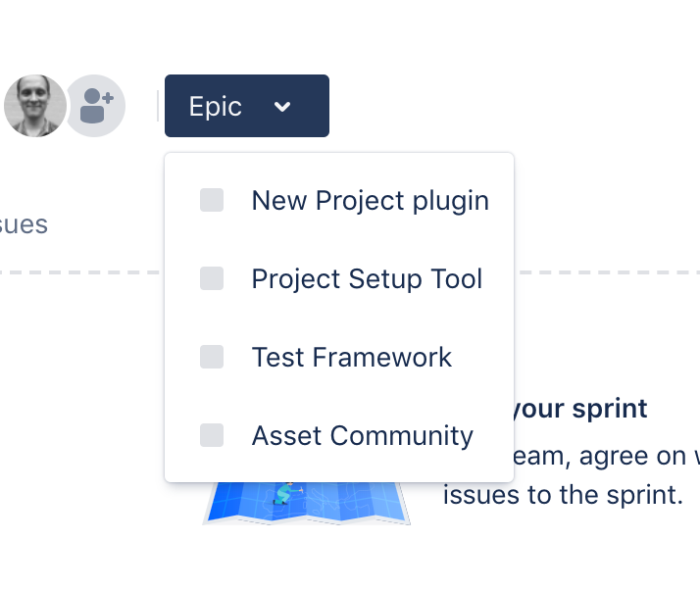Viewport: 700px width, 590px height.
Task: Click the user profile avatar photo
Action: [x=35, y=106]
